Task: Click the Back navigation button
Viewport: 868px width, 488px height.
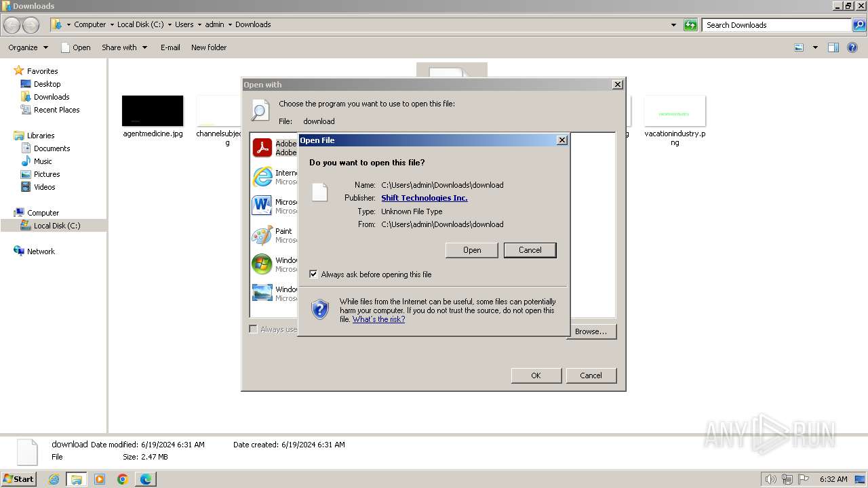Action: (12, 25)
